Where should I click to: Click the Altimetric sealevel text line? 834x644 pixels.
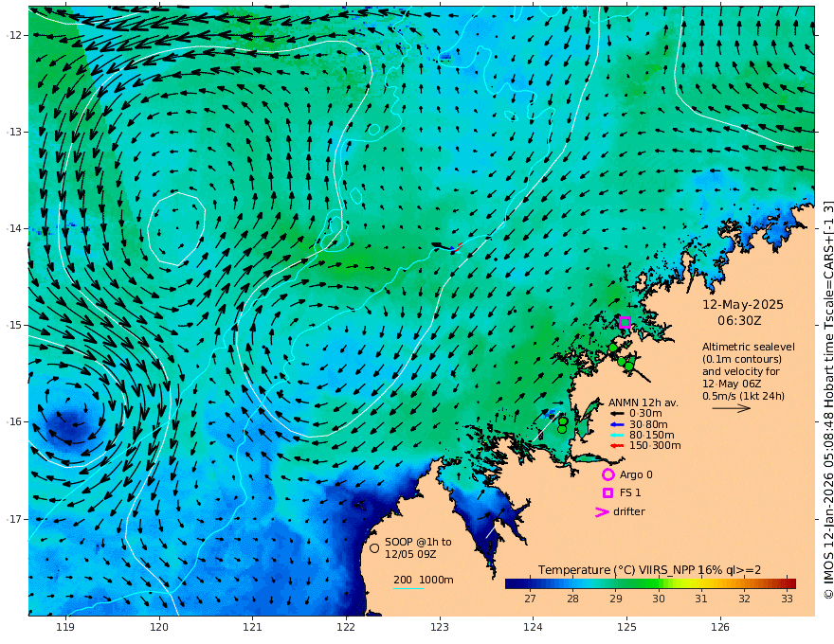(749, 347)
